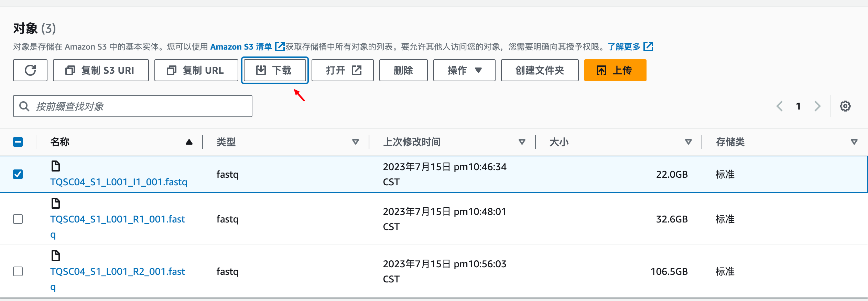Viewport: 868px width, 301px height.
Task: Uncheck the TQSC04_S1_L001_I1_001.fastq checkbox
Action: point(18,174)
